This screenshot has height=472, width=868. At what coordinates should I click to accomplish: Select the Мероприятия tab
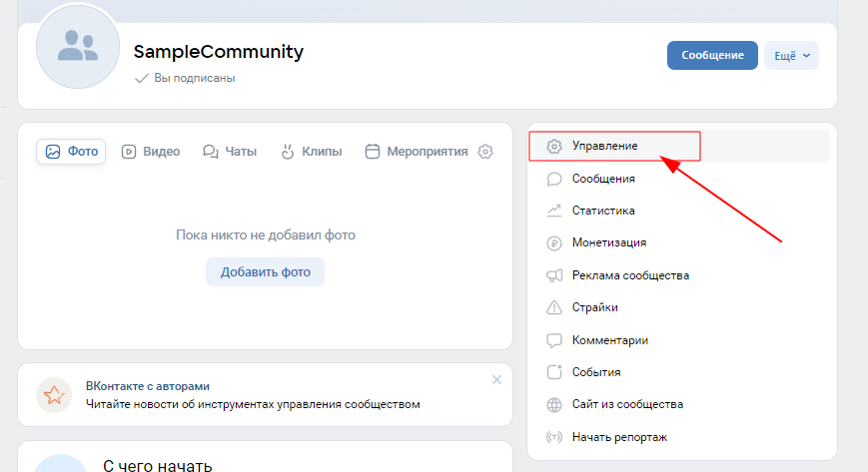(417, 152)
